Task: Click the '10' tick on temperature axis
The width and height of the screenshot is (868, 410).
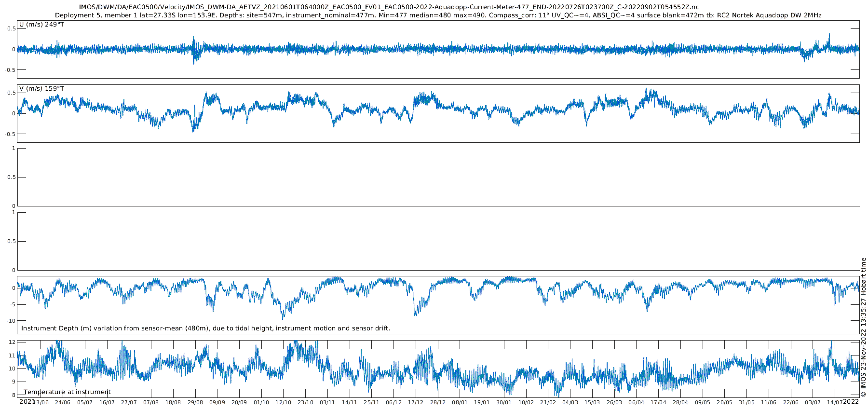Action: point(13,369)
